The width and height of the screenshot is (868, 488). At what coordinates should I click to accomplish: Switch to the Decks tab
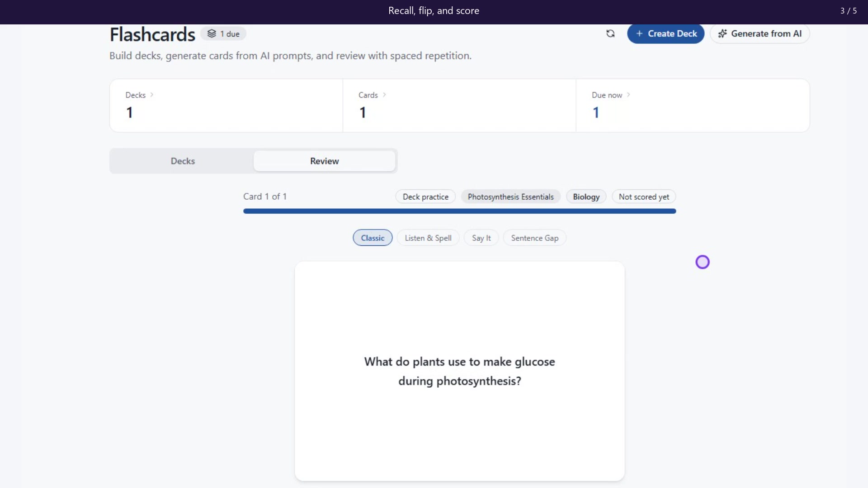[183, 161]
